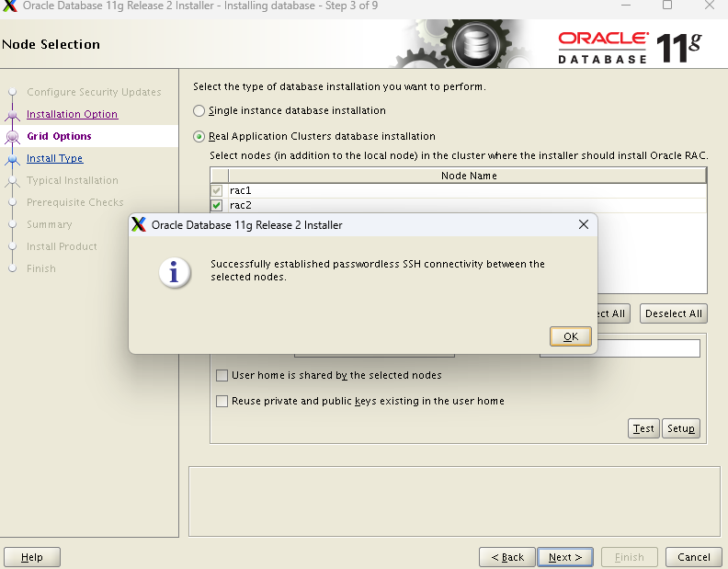This screenshot has height=569, width=728.
Task: Select the Grid Options step
Action: pos(59,136)
